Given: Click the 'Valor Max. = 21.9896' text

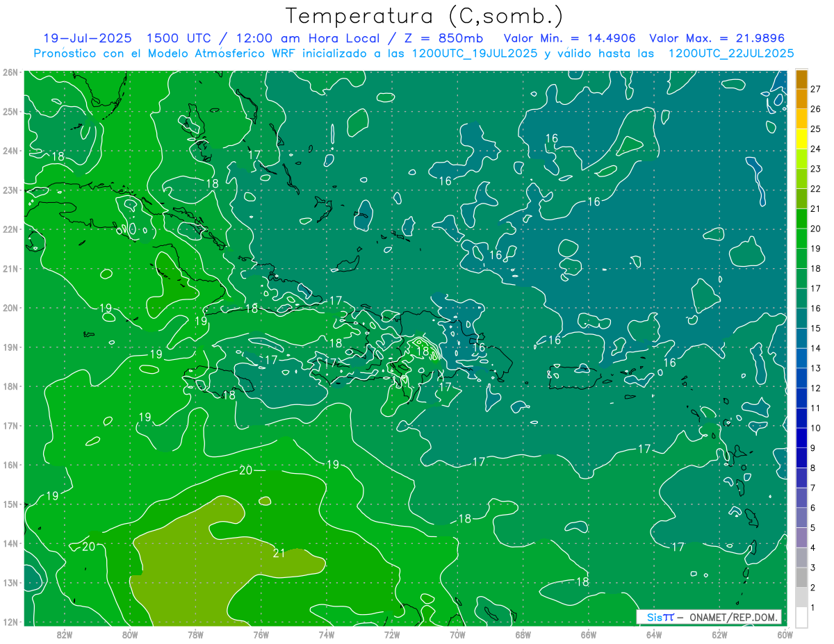Looking at the screenshot, I should click(717, 38).
